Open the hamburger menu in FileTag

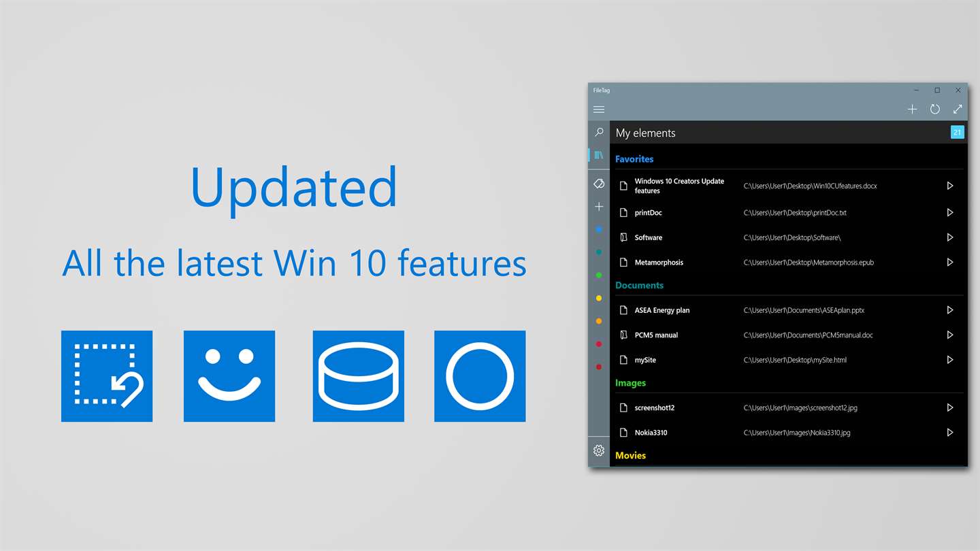(x=599, y=110)
